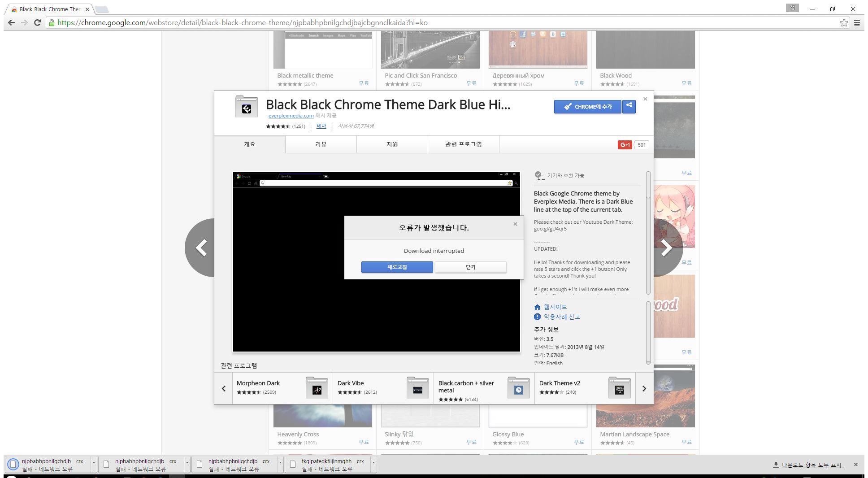Open dropdown arrow of first failed download
Screen dimensions: 868x478
coord(94,462)
